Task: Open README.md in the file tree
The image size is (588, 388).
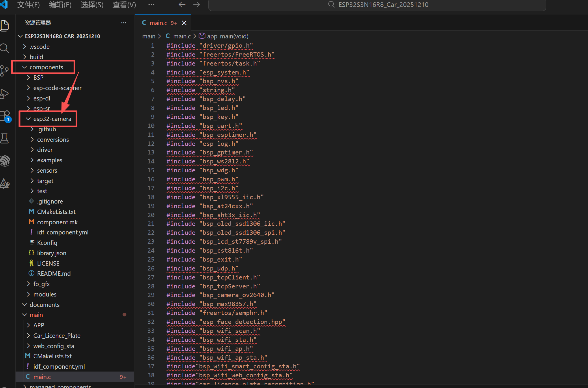Action: coord(54,274)
